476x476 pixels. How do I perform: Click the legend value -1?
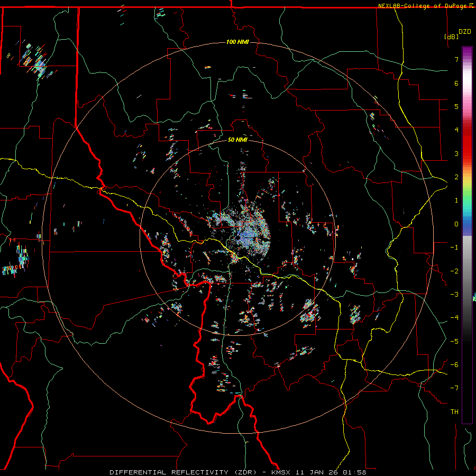coord(454,248)
